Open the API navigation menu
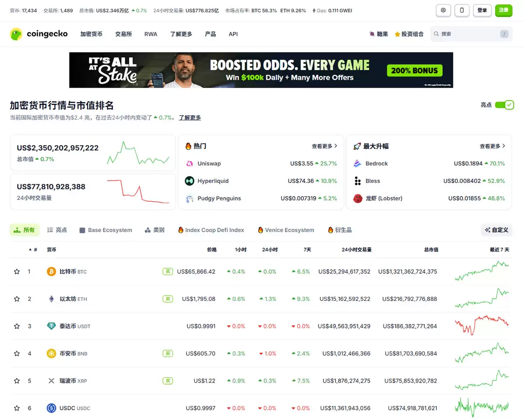This screenshot has width=524, height=420. coord(233,34)
